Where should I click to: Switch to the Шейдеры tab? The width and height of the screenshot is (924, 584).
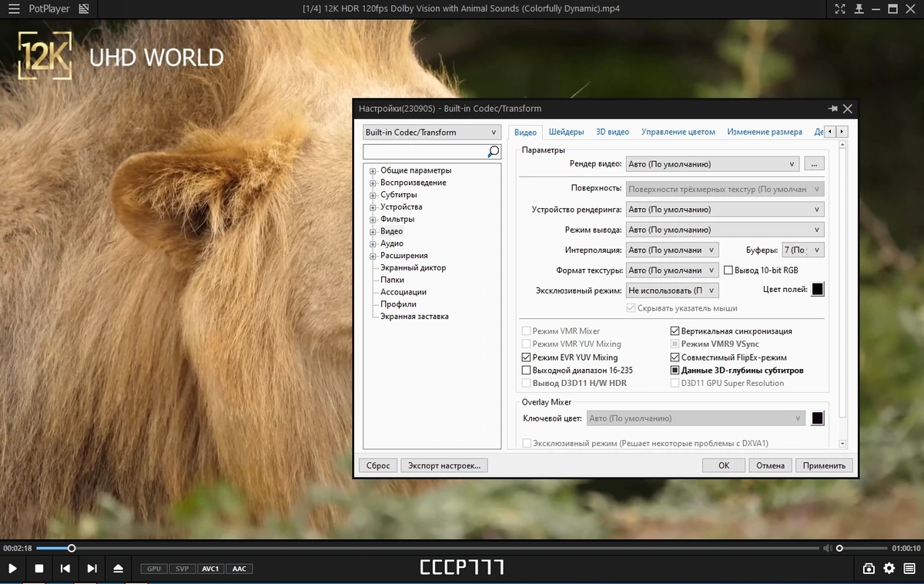click(566, 132)
